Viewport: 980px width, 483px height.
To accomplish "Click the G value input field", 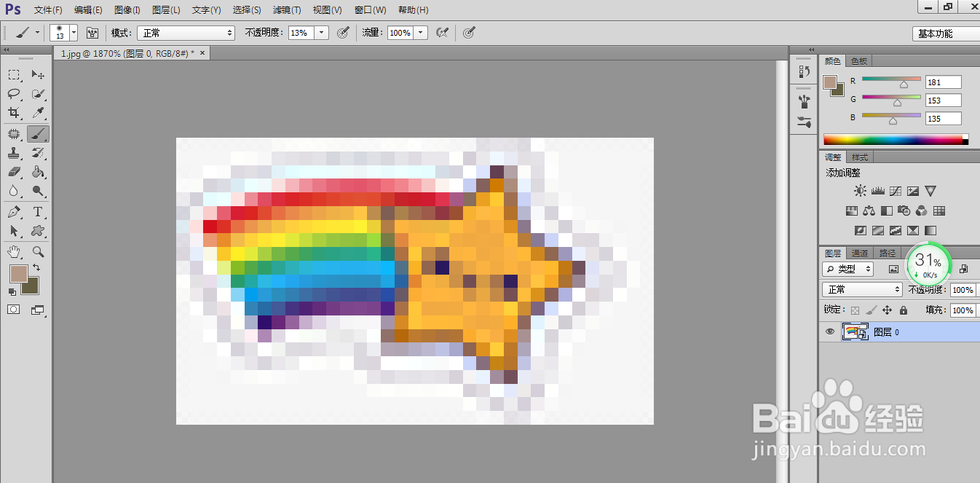I will 943,101.
